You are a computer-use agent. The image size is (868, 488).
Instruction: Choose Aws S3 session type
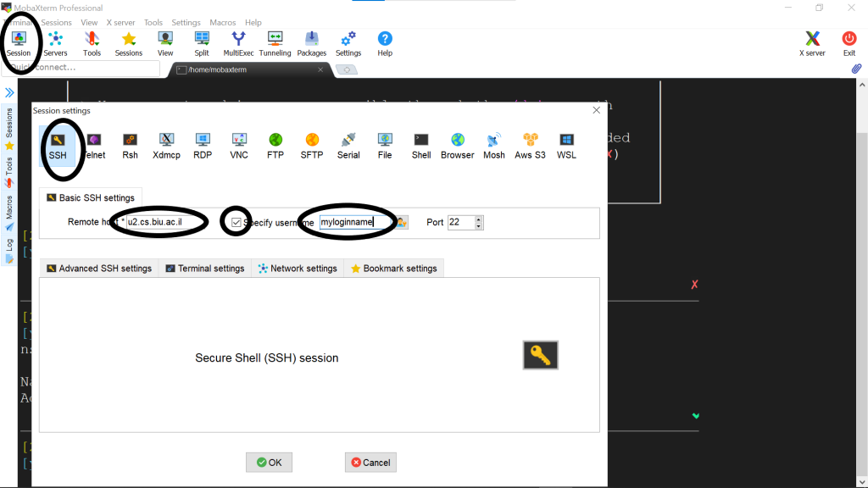(531, 146)
